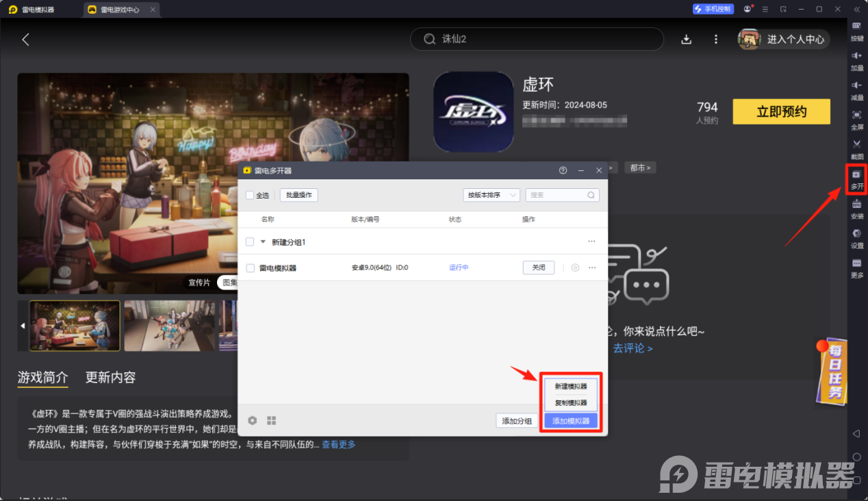Check the 新建分组1 group checkbox
Viewport: 868px width, 501px height.
pos(250,242)
